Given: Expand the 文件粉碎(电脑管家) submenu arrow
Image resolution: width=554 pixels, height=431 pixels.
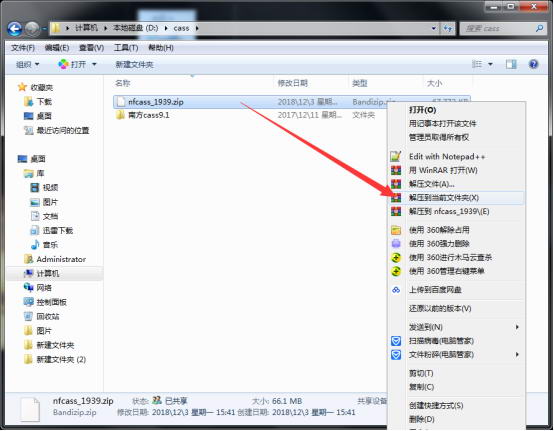Looking at the screenshot, I should click(x=517, y=354).
